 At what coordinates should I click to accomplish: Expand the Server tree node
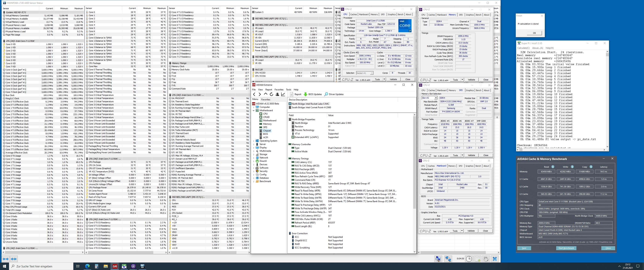click(x=254, y=144)
